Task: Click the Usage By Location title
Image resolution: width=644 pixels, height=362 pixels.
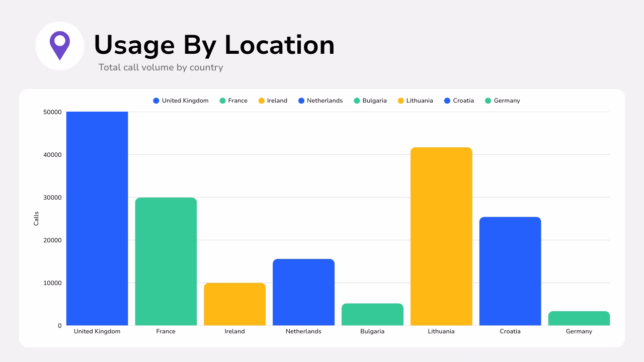Action: coord(214,45)
